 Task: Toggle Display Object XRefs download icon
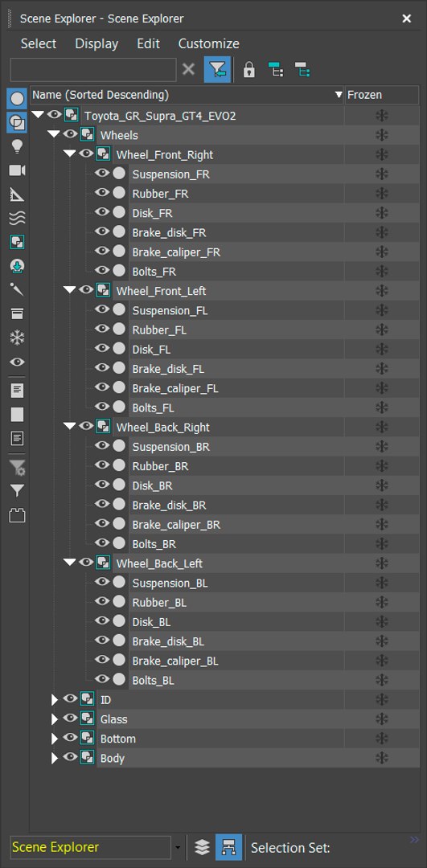coord(17,266)
